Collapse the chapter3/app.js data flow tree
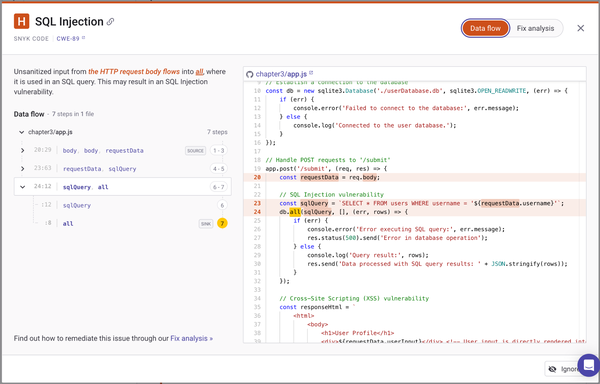Image resolution: width=600 pixels, height=384 pixels. (22, 132)
